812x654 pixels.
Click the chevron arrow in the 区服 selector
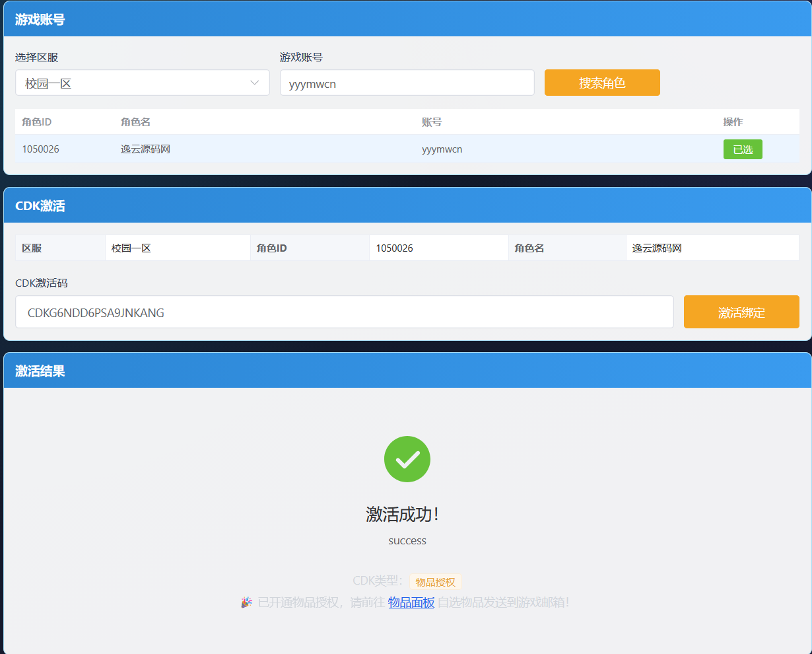click(255, 83)
